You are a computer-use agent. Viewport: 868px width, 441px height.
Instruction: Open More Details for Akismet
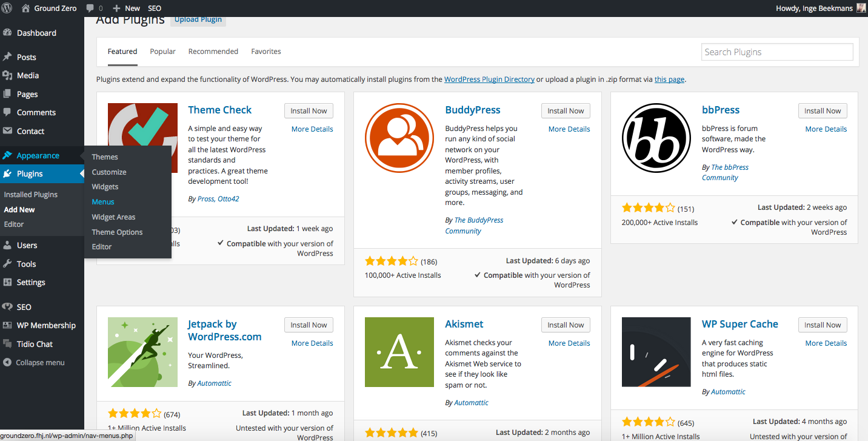[x=569, y=343]
